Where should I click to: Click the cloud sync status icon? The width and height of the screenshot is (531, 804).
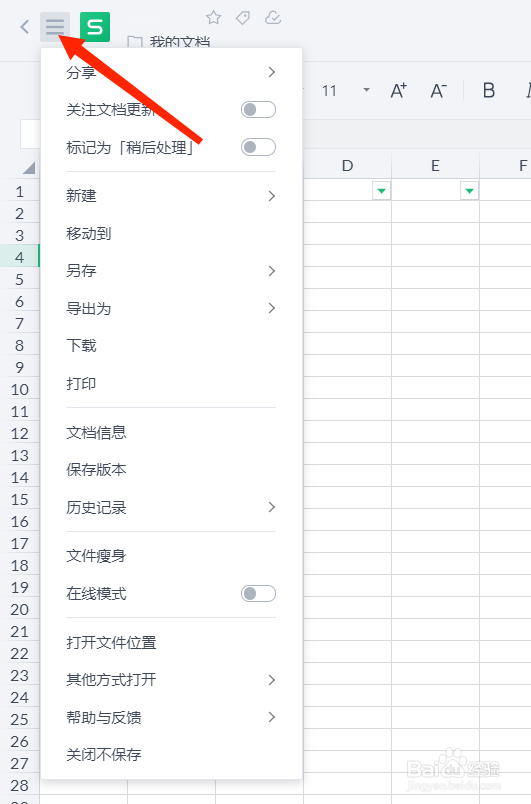pos(273,18)
